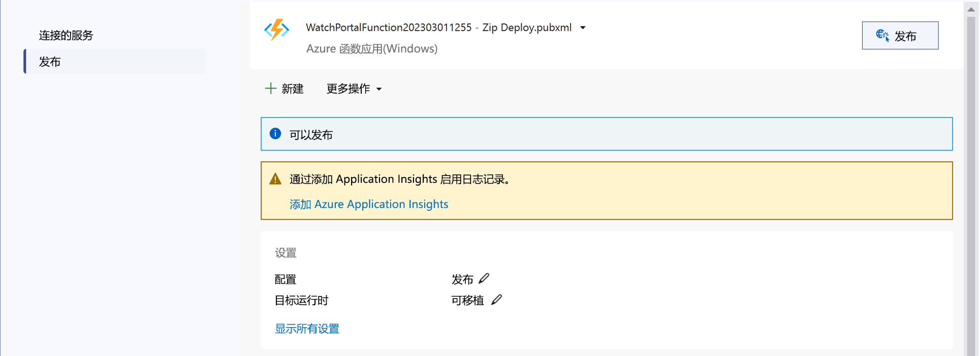Click the 配置 label
The width and height of the screenshot is (980, 356).
coord(286,280)
